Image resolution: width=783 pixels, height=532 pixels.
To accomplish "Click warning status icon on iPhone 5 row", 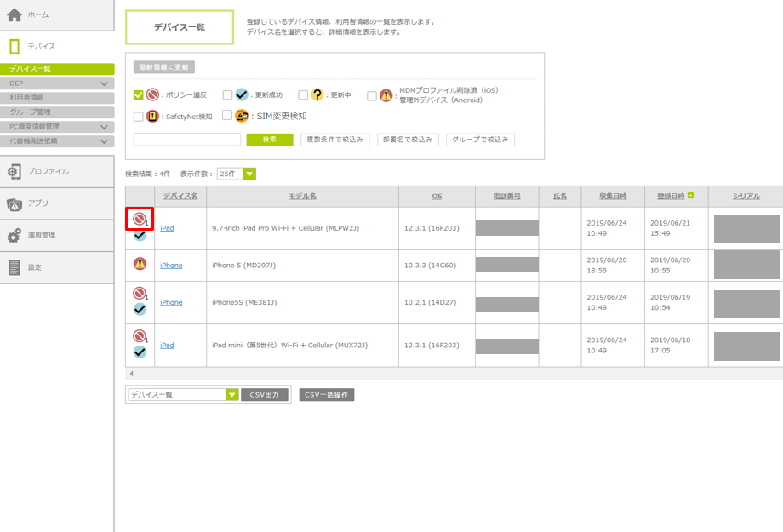I will click(140, 264).
